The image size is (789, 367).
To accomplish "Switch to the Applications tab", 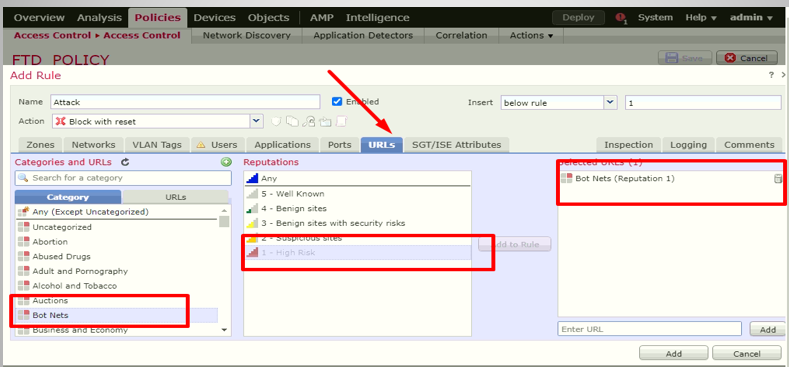I will [282, 144].
